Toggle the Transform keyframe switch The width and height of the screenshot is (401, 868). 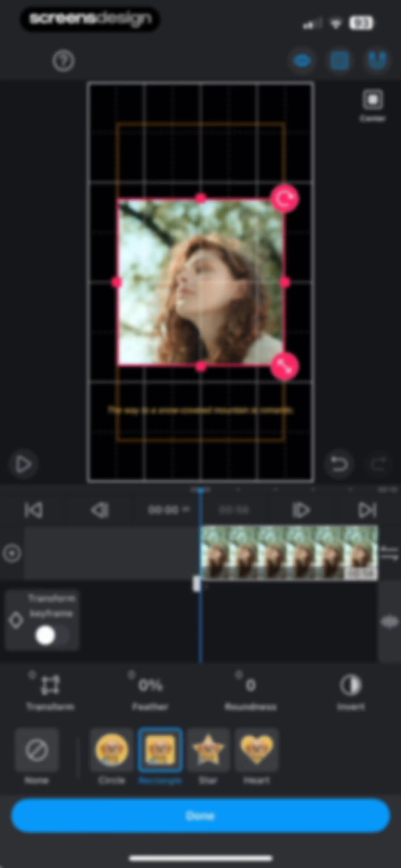[52, 636]
